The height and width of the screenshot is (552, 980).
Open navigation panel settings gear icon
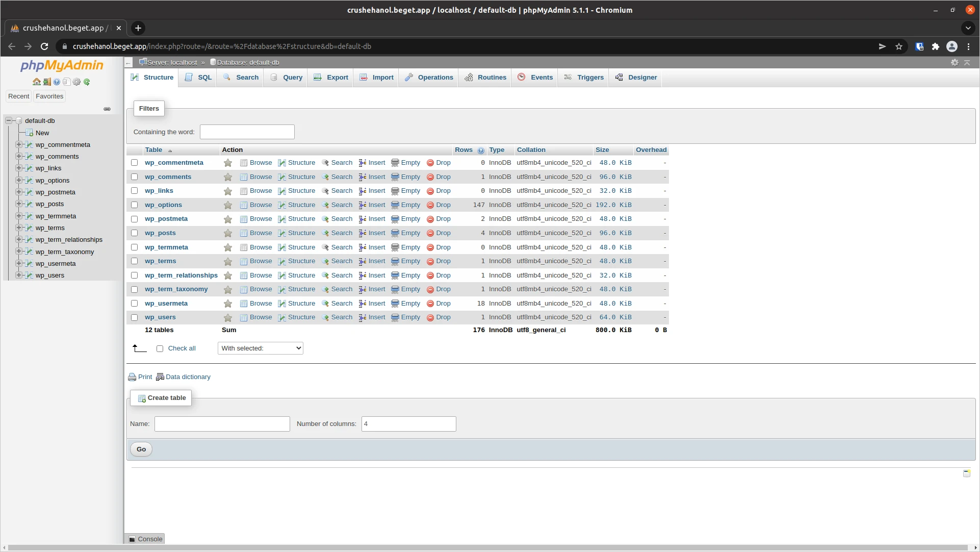pos(76,82)
